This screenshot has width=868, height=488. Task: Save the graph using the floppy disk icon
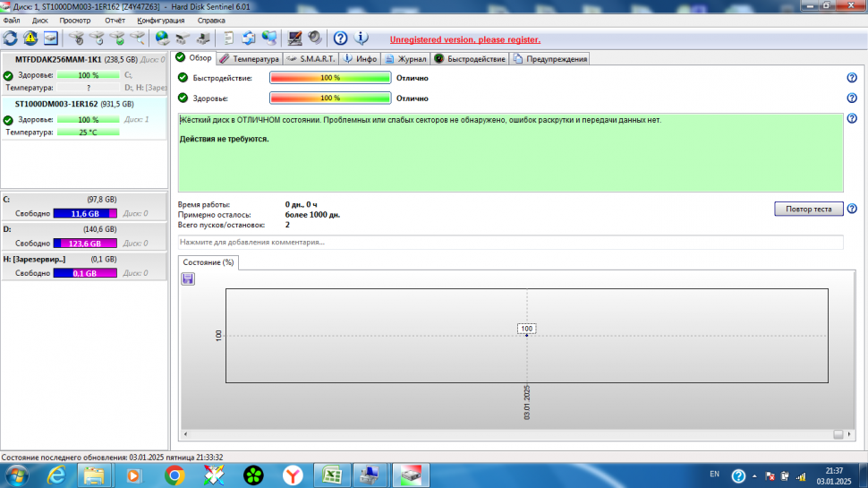(x=188, y=278)
